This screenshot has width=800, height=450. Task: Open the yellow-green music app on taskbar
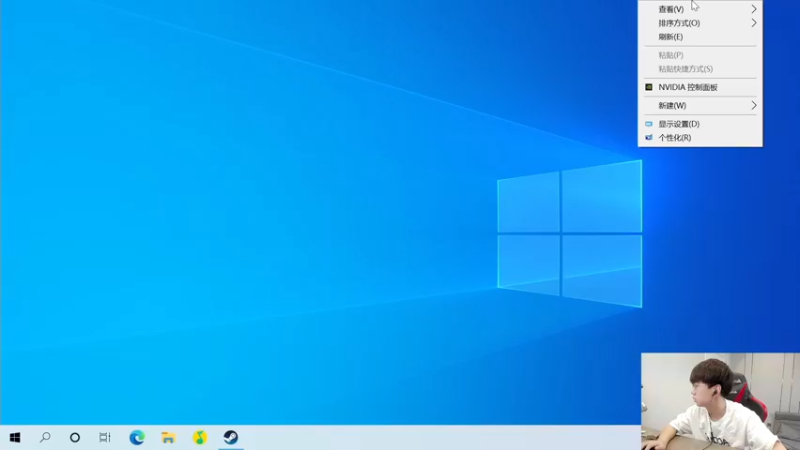point(199,437)
